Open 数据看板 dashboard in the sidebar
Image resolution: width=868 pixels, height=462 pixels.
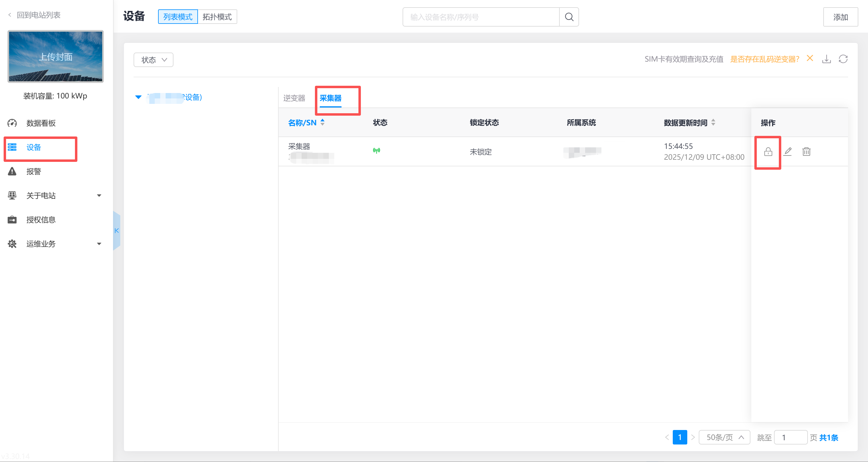[x=41, y=123]
